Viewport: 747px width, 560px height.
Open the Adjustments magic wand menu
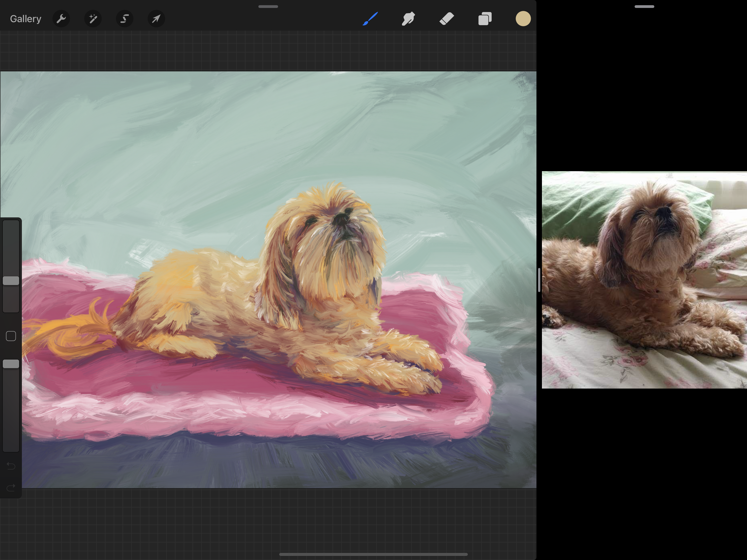pos(93,19)
